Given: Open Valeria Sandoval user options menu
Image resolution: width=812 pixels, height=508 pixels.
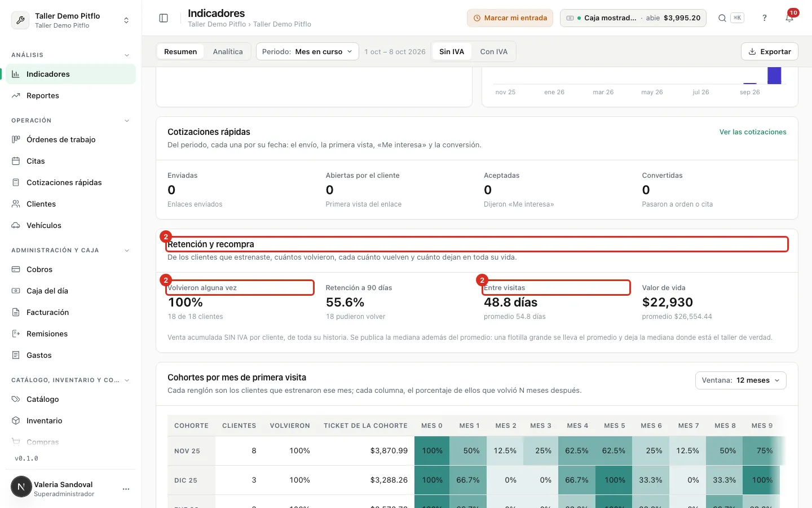Looking at the screenshot, I should pyautogui.click(x=126, y=489).
